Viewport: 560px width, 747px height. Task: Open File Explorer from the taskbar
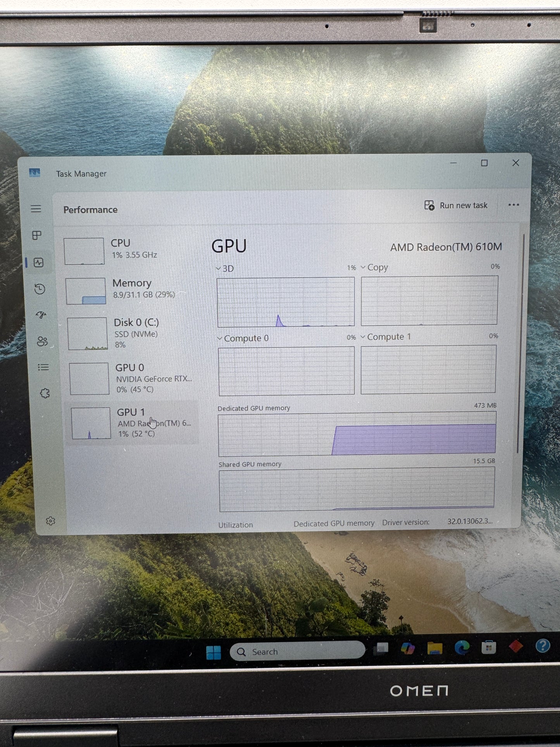click(x=435, y=648)
